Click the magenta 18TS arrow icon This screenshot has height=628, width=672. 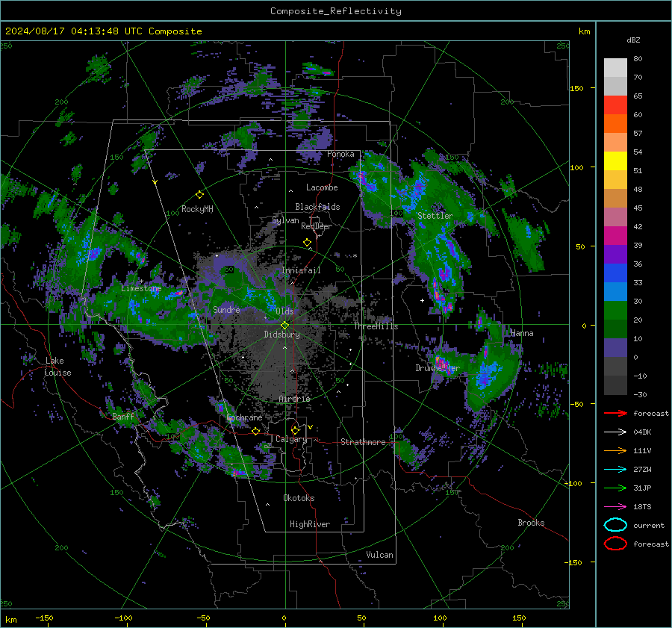coord(615,507)
